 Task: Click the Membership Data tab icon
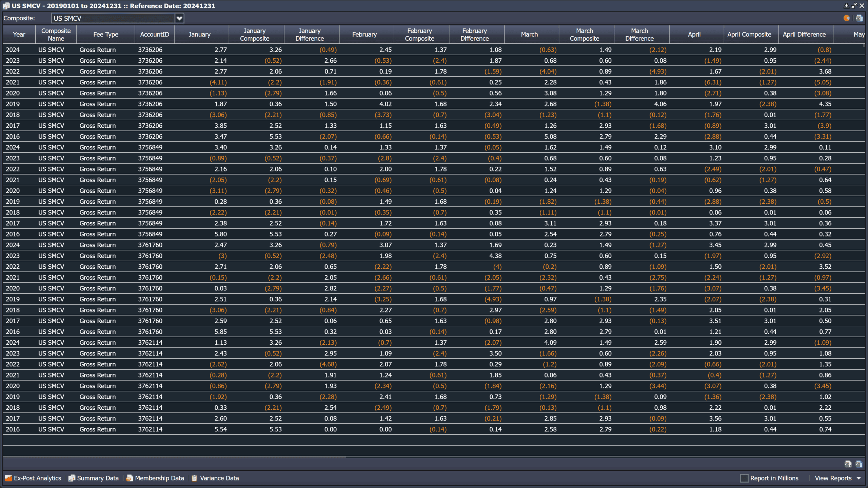pyautogui.click(x=130, y=478)
